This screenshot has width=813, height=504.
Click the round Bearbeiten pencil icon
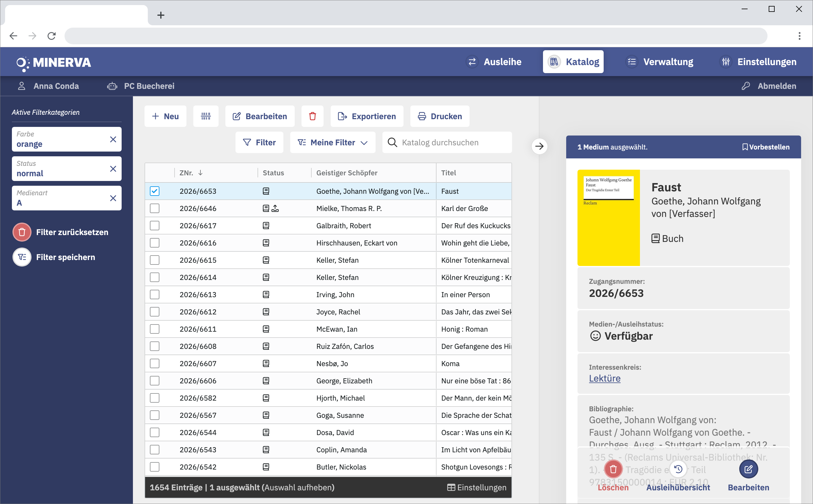pyautogui.click(x=748, y=469)
